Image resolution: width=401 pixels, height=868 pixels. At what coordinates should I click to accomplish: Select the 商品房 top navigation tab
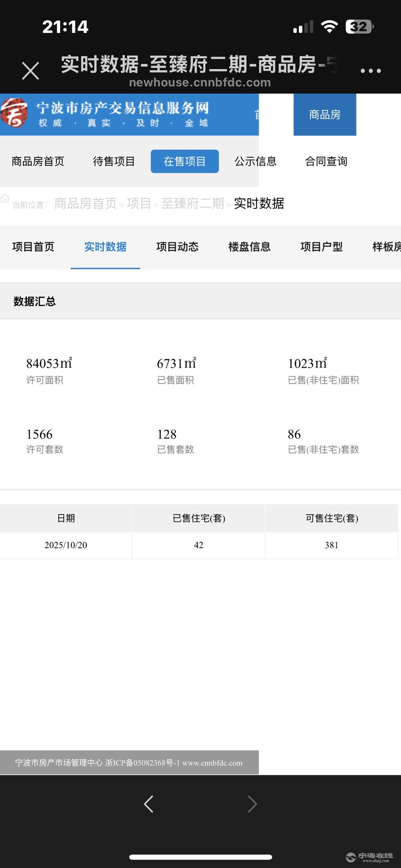click(325, 115)
